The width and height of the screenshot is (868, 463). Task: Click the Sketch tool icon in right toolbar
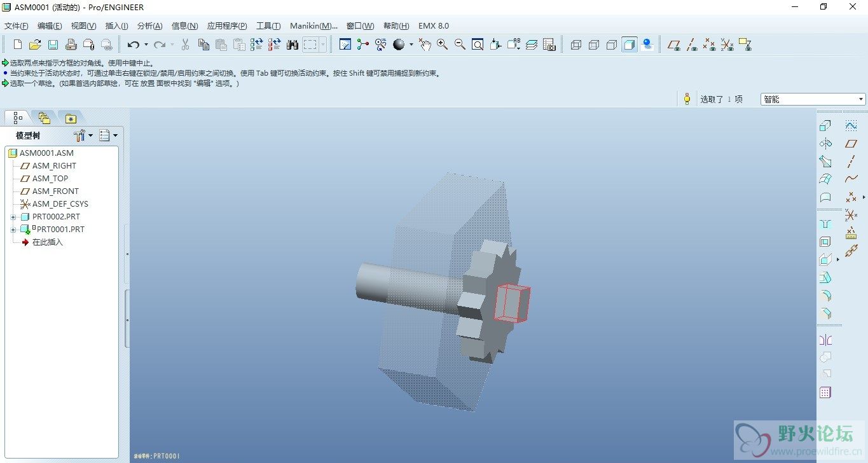851,126
